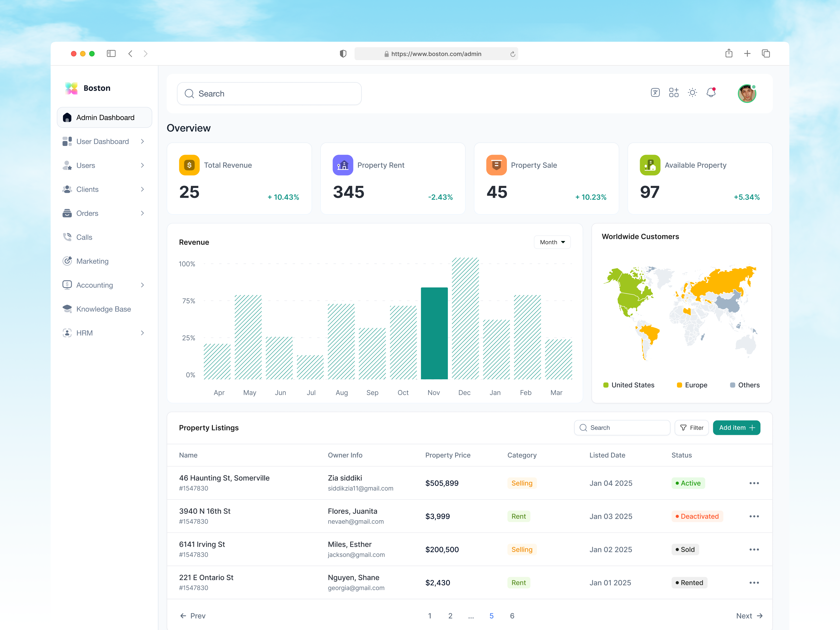Open the Month dropdown on Revenue chart
The width and height of the screenshot is (840, 630).
[552, 242]
